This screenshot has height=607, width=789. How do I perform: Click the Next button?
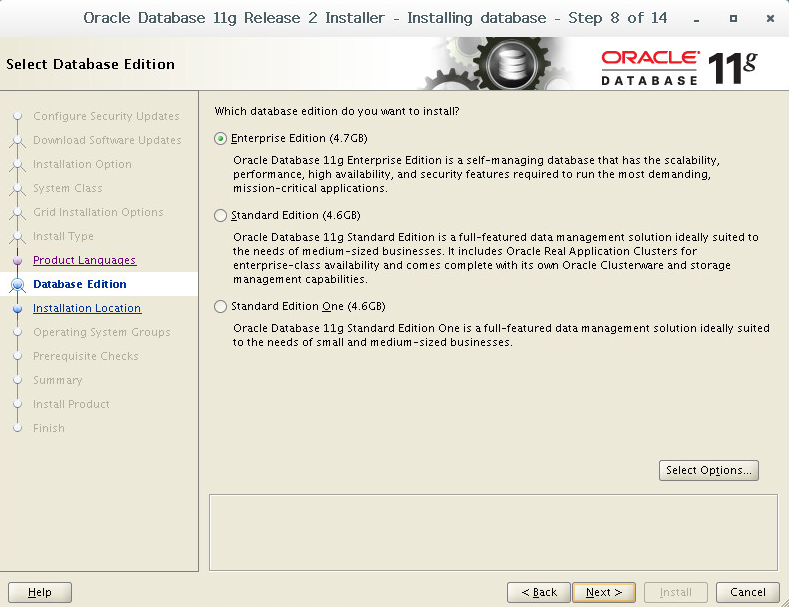604,592
